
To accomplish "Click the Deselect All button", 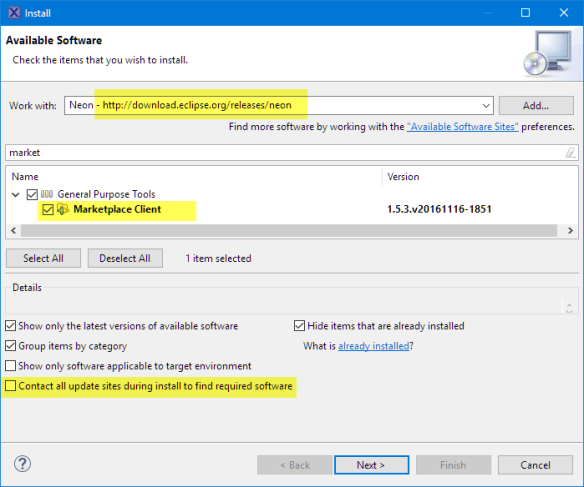I will [x=125, y=258].
